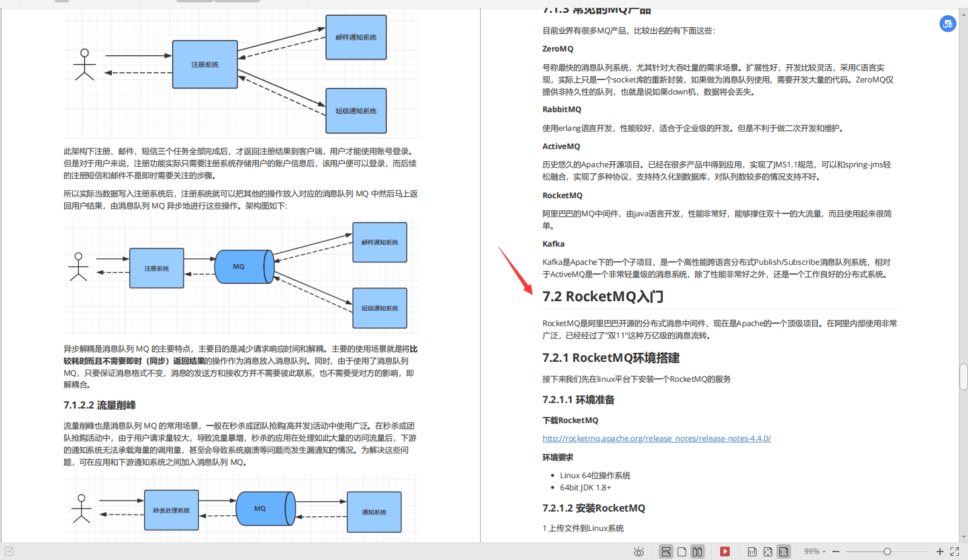Screen dimensions: 968x560
Task: Click bullet 64bit JDK 1.8+
Action: point(586,487)
